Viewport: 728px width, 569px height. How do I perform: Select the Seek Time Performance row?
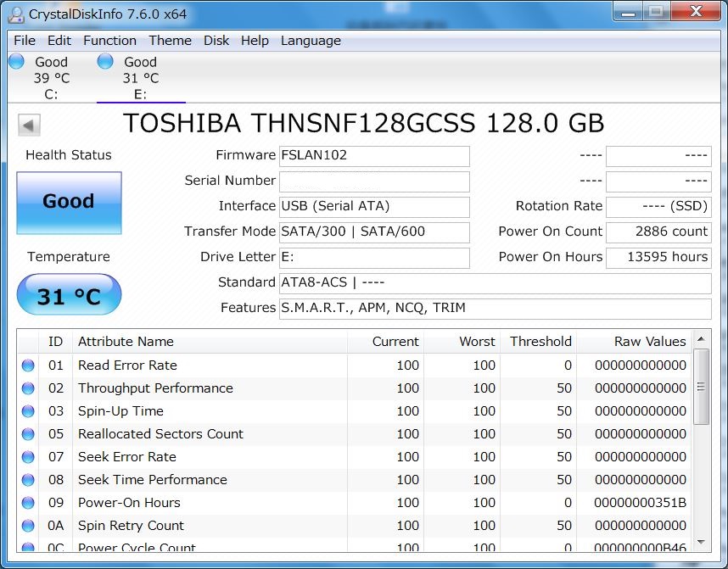(355, 480)
